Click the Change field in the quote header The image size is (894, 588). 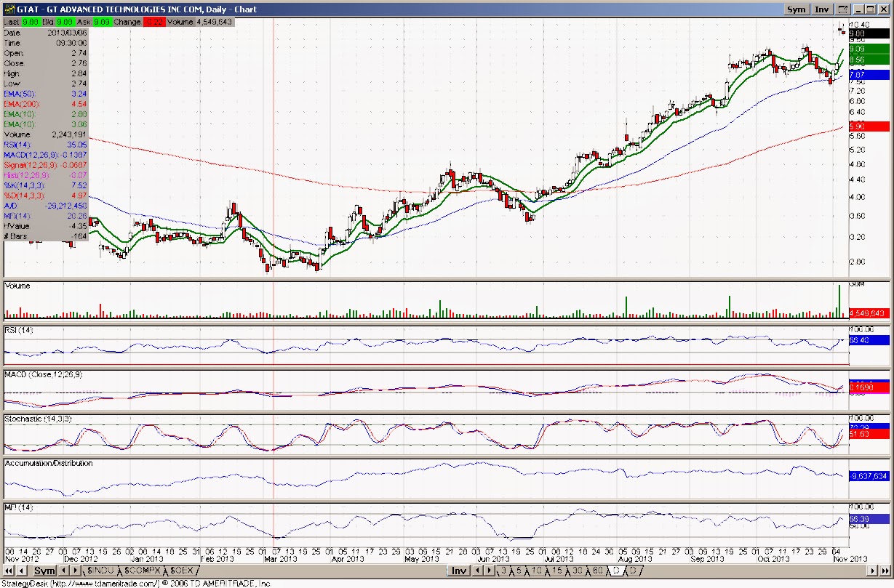(139, 23)
